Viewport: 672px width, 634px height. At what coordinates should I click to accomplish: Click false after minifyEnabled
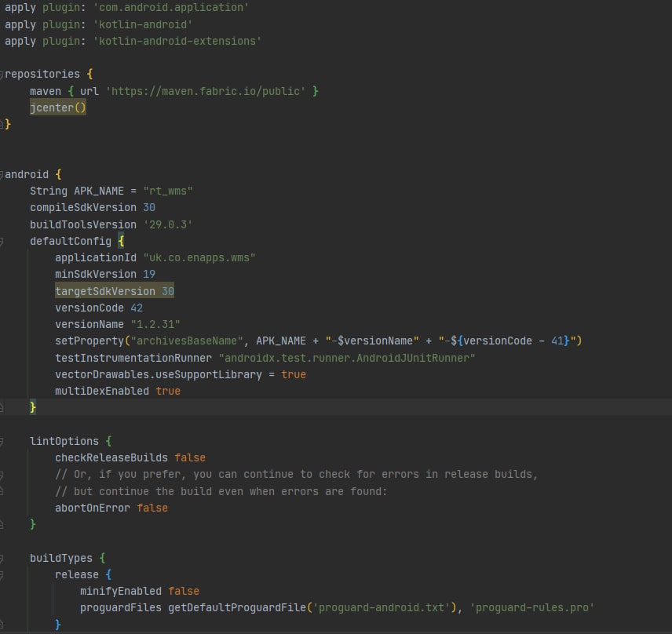click(x=184, y=592)
